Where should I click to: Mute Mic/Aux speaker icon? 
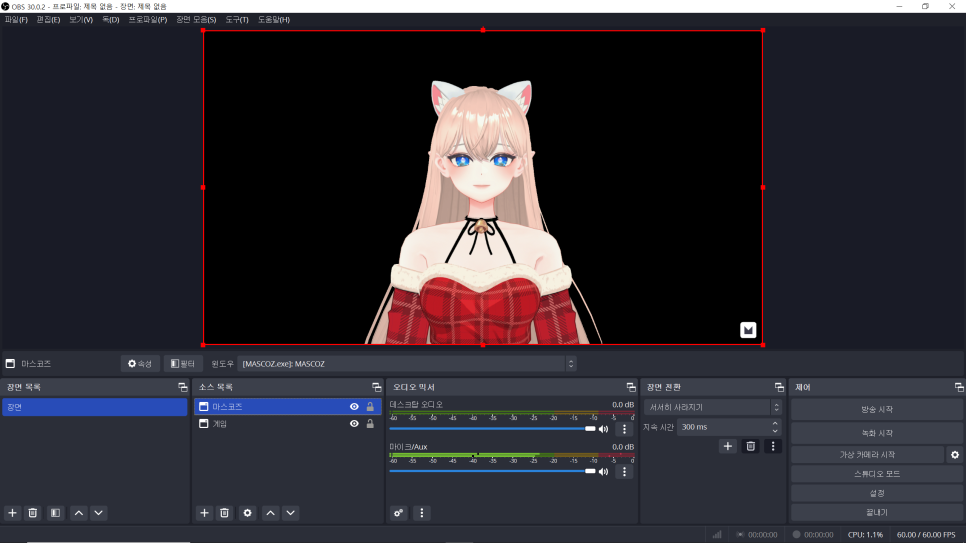(x=604, y=472)
